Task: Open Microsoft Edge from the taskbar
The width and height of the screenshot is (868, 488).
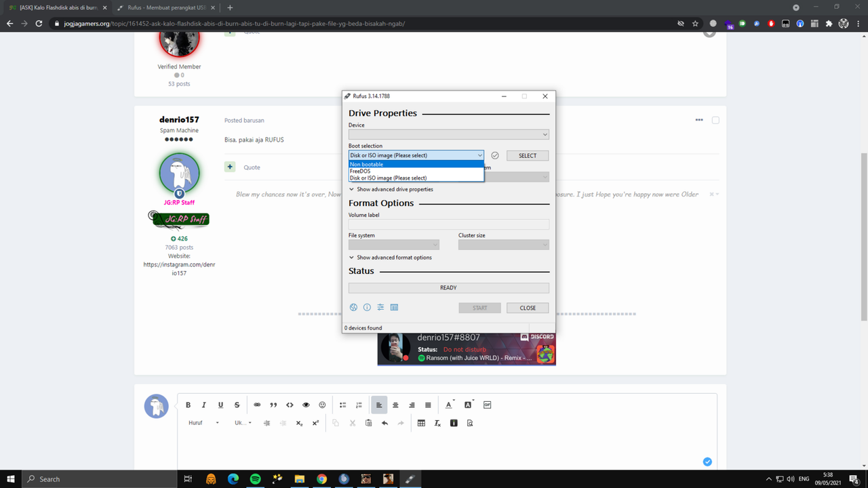Action: 233,479
